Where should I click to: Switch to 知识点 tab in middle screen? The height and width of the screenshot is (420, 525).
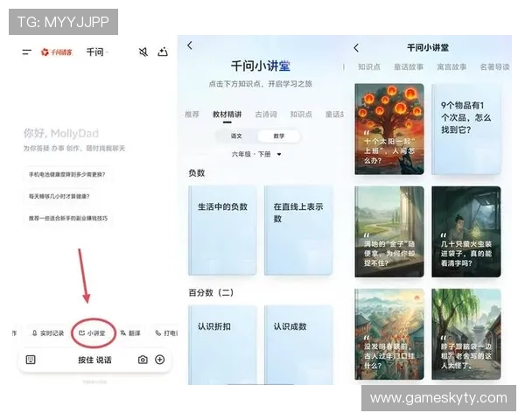coord(301,115)
